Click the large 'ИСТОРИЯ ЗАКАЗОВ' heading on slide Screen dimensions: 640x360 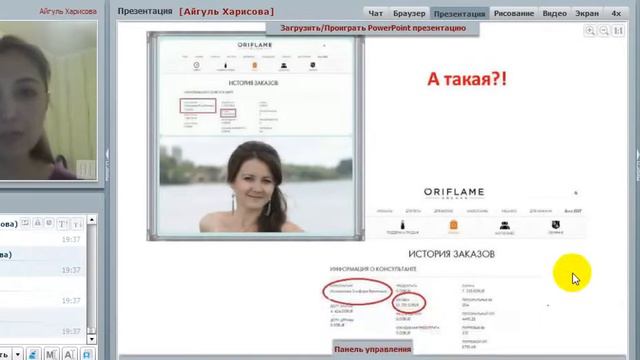point(451,254)
